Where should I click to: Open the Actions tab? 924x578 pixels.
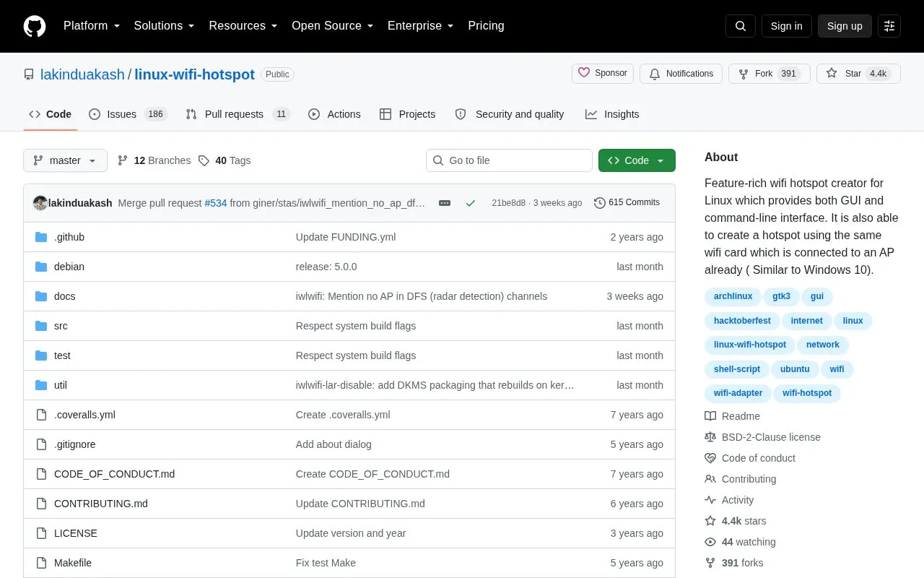click(334, 114)
